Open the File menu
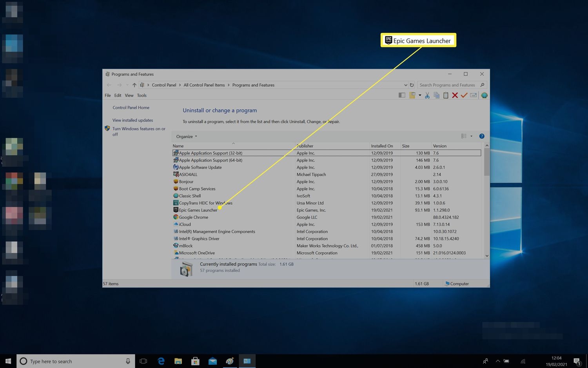Viewport: 588px width, 368px height. tap(108, 95)
